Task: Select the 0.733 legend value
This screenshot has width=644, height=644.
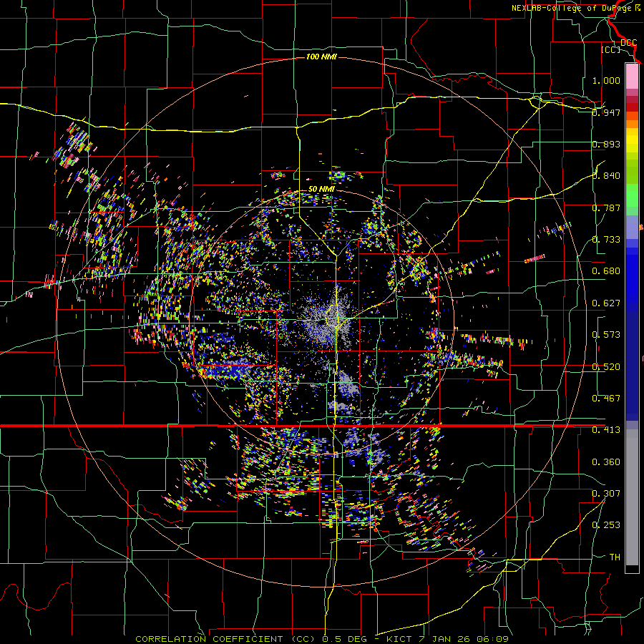Action: (x=606, y=240)
